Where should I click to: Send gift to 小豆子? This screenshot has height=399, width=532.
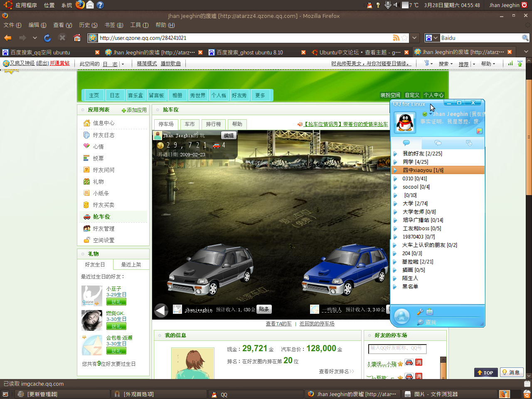pos(116,302)
